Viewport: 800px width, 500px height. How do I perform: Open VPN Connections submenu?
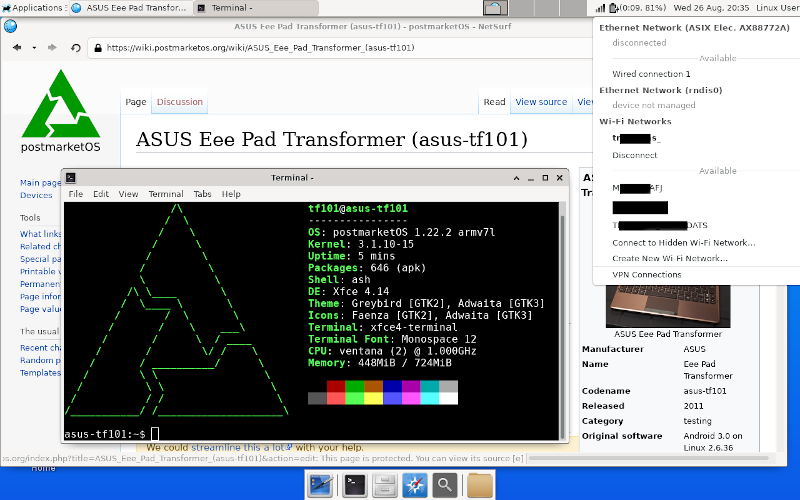click(x=647, y=274)
